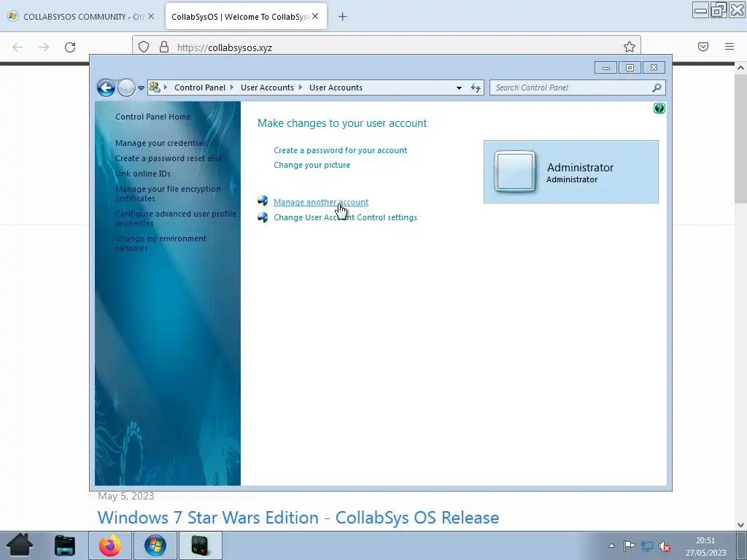Image resolution: width=747 pixels, height=560 pixels.
Task: Show hidden tray icons arrow
Action: pos(612,545)
